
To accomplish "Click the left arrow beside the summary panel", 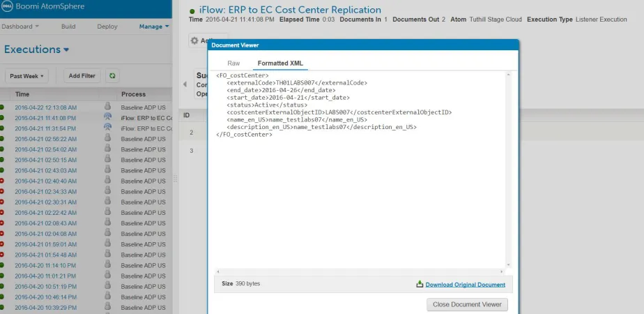I will (185, 84).
